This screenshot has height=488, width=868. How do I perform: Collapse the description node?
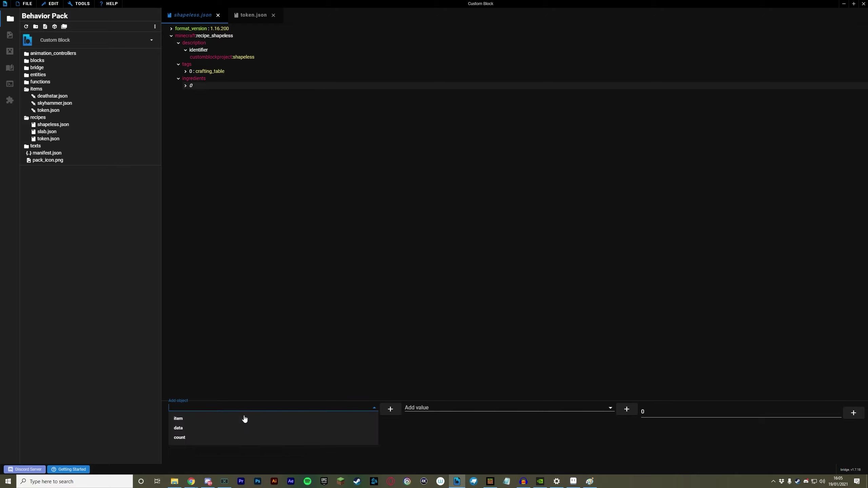pos(178,43)
